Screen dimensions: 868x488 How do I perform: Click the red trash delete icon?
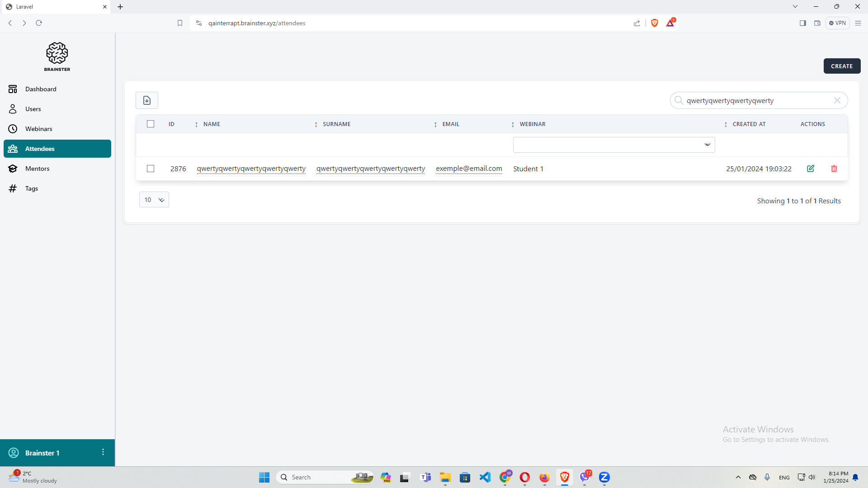[x=834, y=169]
